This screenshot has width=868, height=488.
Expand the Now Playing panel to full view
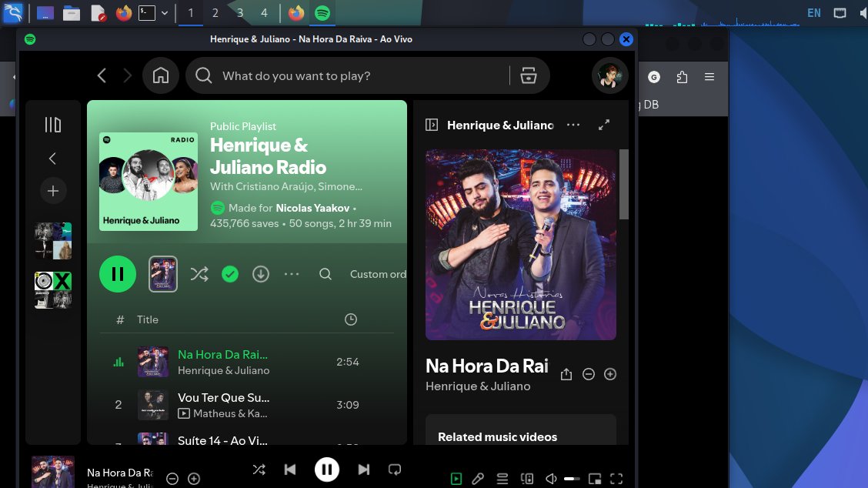point(604,125)
